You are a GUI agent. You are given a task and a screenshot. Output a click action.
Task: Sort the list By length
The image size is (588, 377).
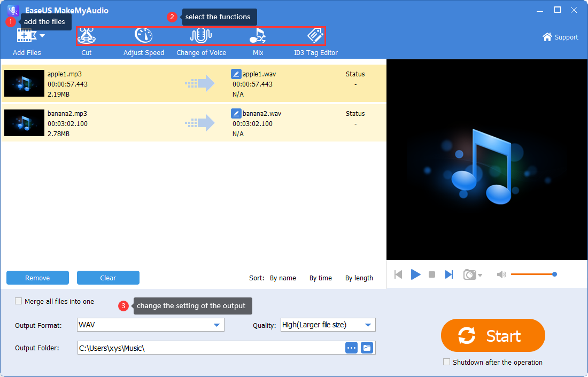tap(359, 278)
